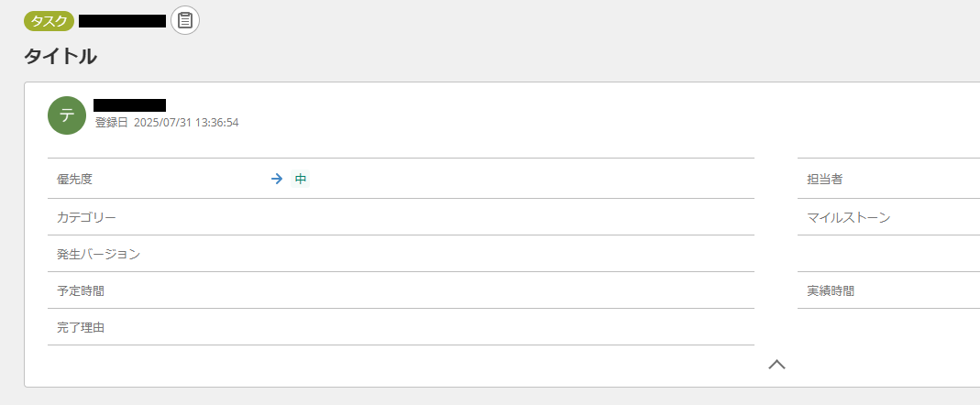The image size is (980, 405).
Task: Click the マイルストーン field label
Action: (x=848, y=217)
